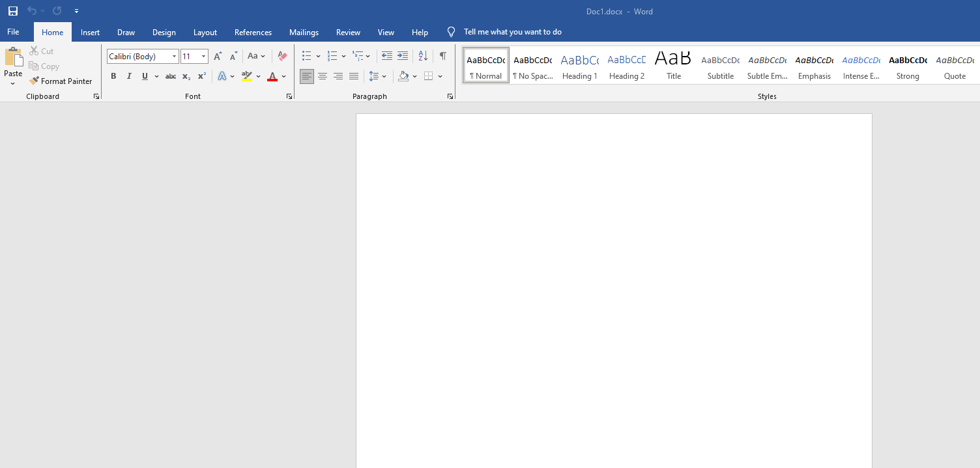
Task: Toggle Superscript formatting
Action: pos(202,76)
